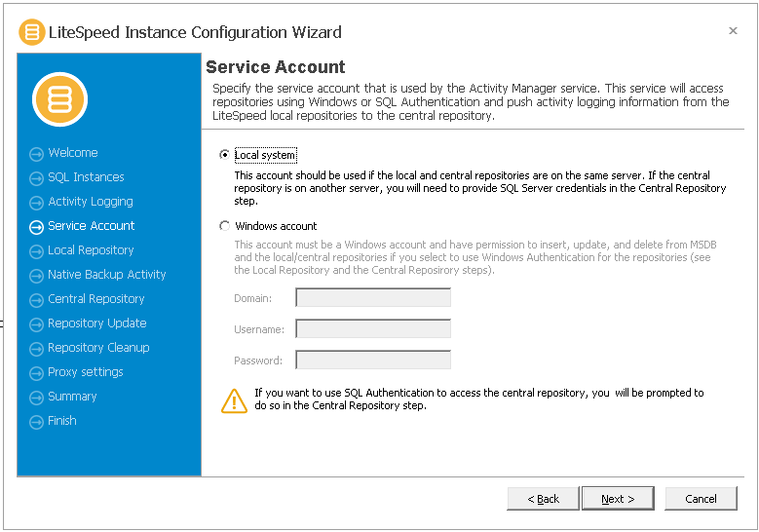Open the Summary step in sidebar
Image resolution: width=759 pixels, height=532 pixels.
(x=72, y=397)
